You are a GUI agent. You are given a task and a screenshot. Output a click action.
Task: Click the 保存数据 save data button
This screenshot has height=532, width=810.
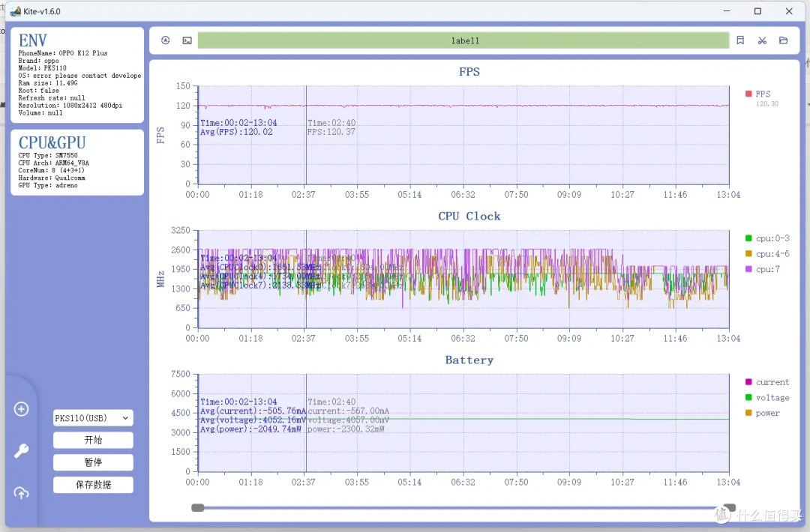[93, 485]
